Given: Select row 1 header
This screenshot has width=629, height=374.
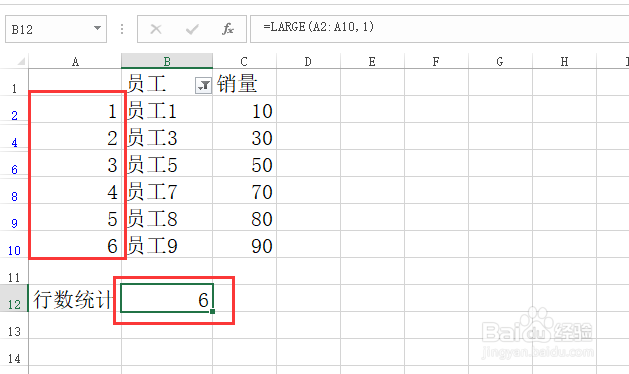Looking at the screenshot, I should coord(14,83).
